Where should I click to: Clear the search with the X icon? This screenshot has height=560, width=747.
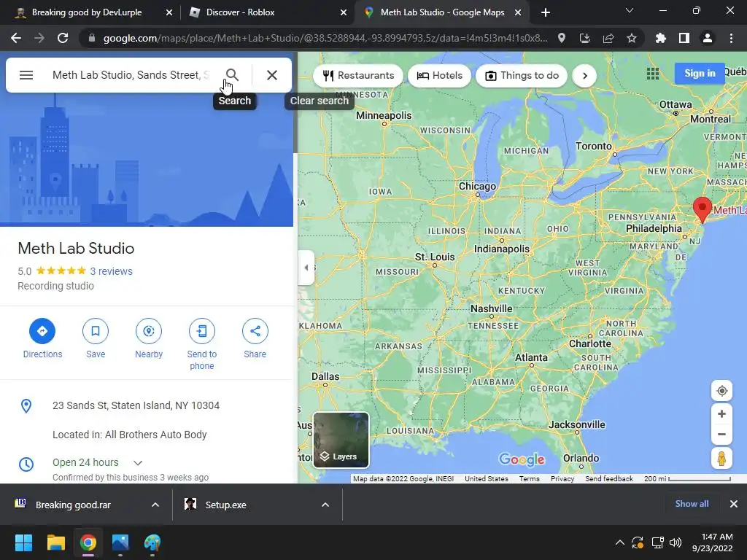click(x=272, y=75)
